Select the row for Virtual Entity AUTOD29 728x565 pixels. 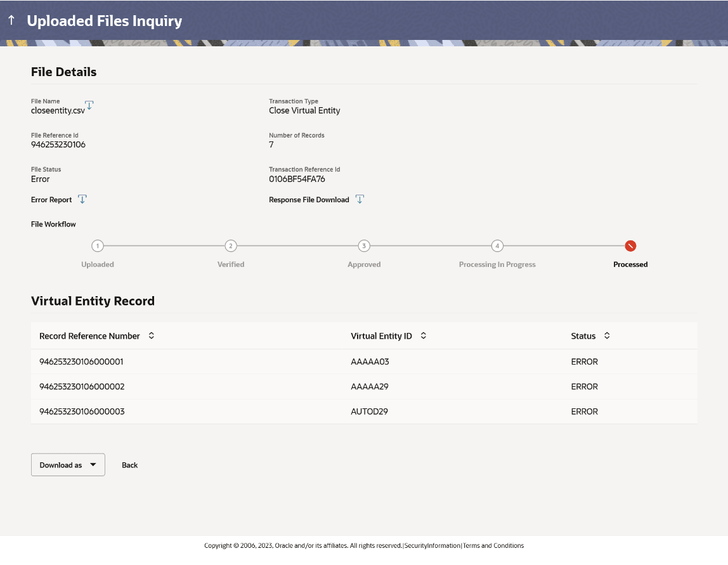click(x=368, y=411)
